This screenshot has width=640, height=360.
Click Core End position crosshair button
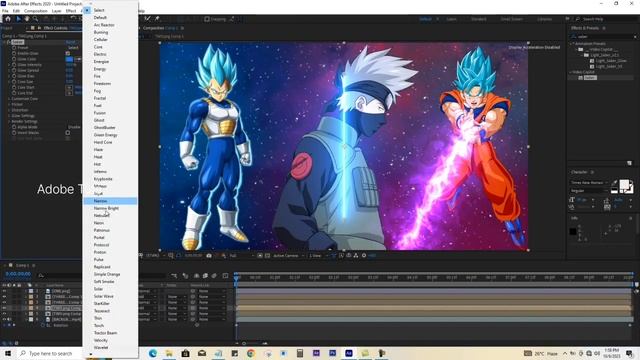(x=69, y=93)
